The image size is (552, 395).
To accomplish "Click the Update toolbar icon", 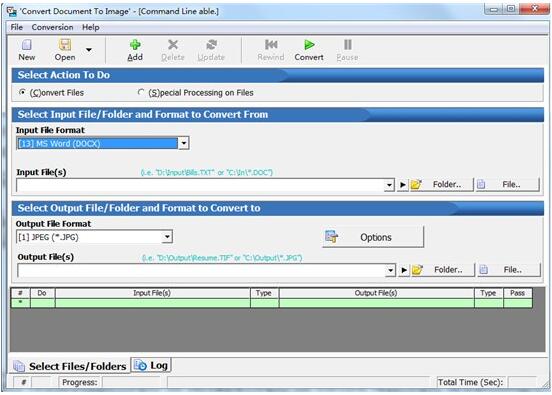I will coord(211,45).
